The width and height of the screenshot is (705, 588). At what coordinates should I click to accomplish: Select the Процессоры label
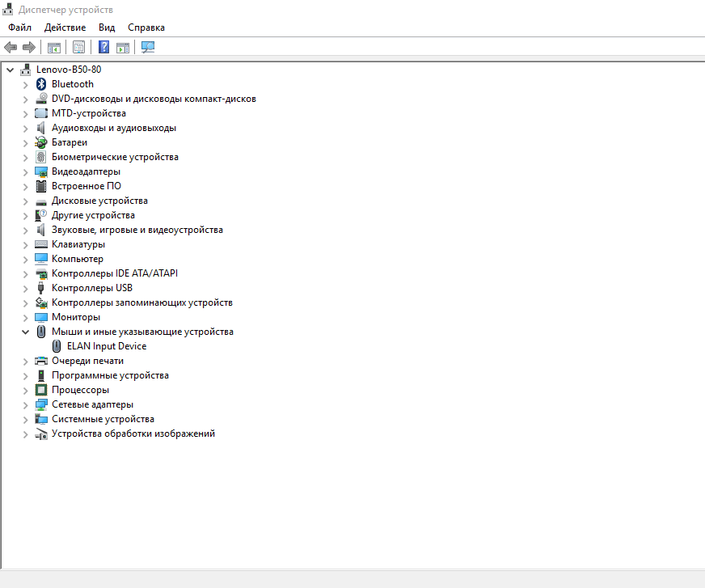coord(80,390)
